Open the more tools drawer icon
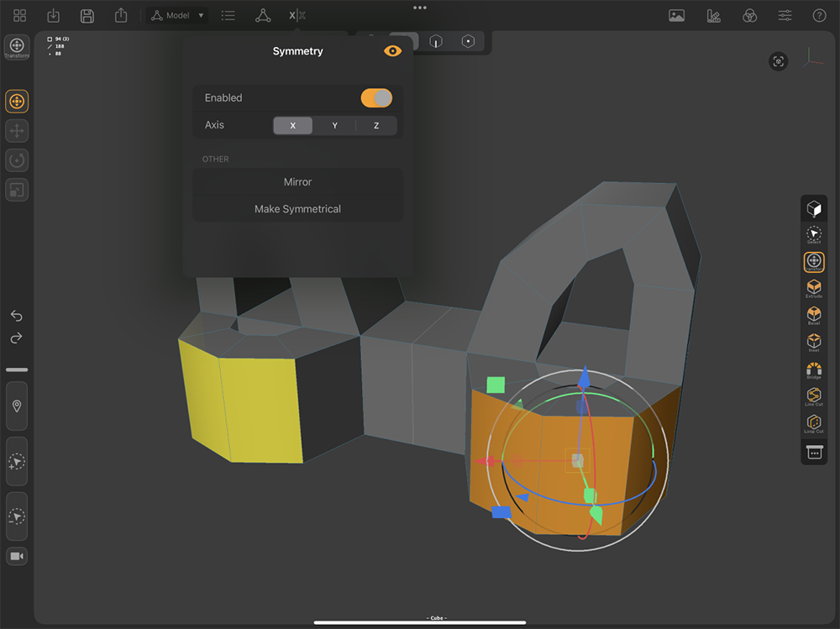Viewport: 840px width, 629px height. (814, 453)
